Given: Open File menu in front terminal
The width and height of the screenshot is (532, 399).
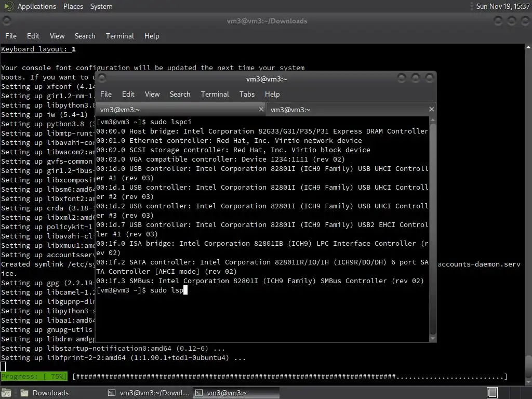Looking at the screenshot, I should [x=106, y=95].
